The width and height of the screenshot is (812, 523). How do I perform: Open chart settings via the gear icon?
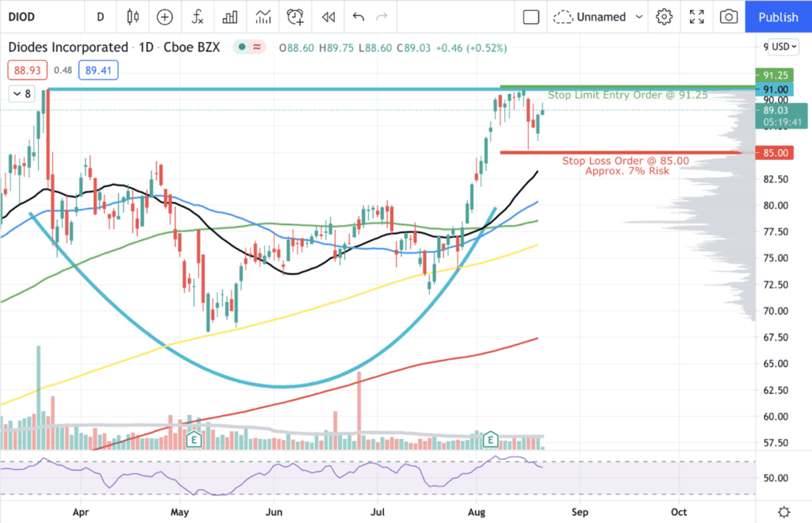(665, 17)
